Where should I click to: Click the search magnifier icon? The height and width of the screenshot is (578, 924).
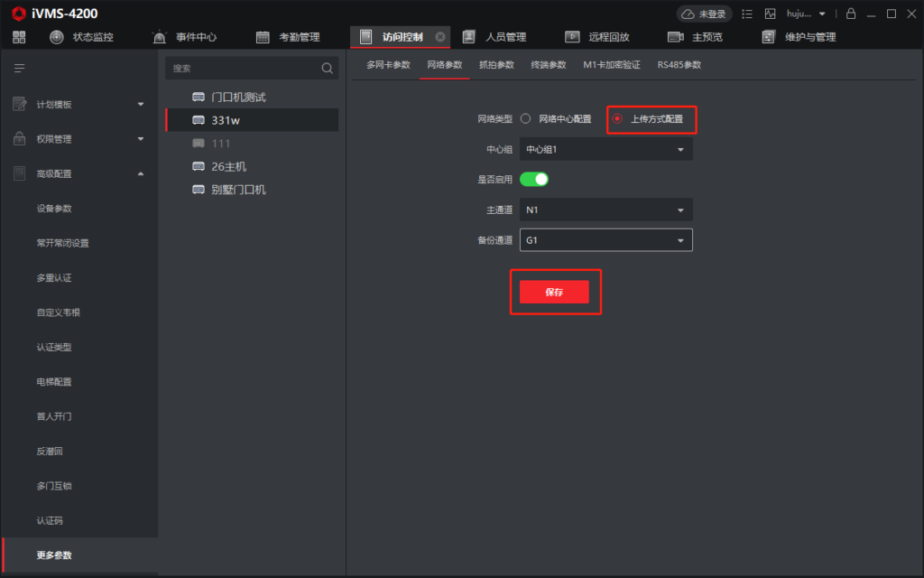tap(327, 69)
